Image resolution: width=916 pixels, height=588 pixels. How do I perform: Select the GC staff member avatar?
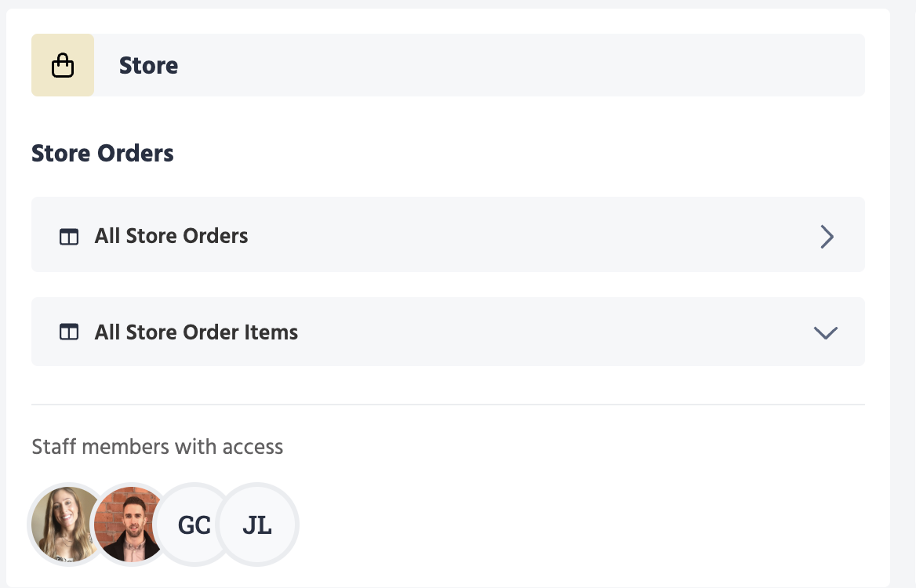pos(193,524)
